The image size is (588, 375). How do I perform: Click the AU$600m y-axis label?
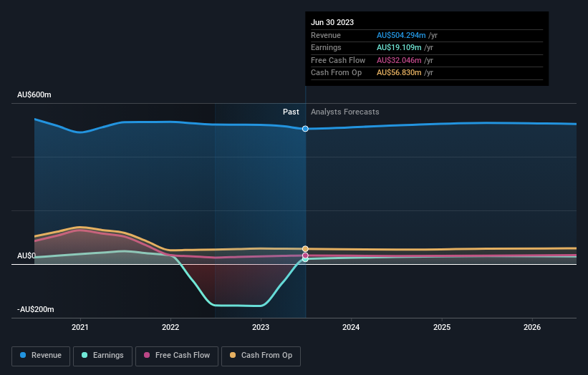coord(34,94)
